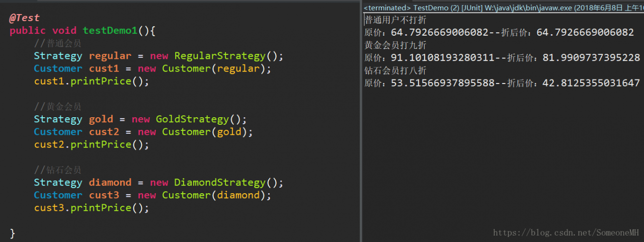
Task: Click the //钻石会员 comment line
Action: pos(57,170)
